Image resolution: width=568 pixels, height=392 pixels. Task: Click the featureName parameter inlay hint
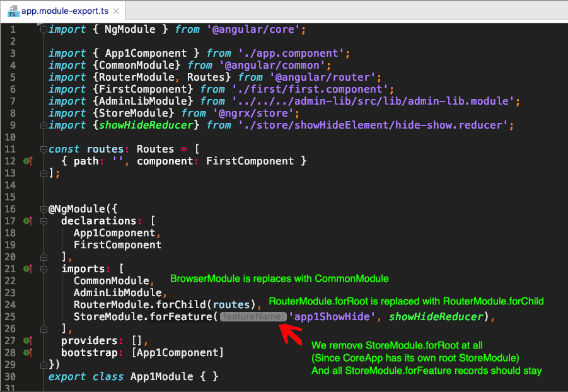(253, 317)
